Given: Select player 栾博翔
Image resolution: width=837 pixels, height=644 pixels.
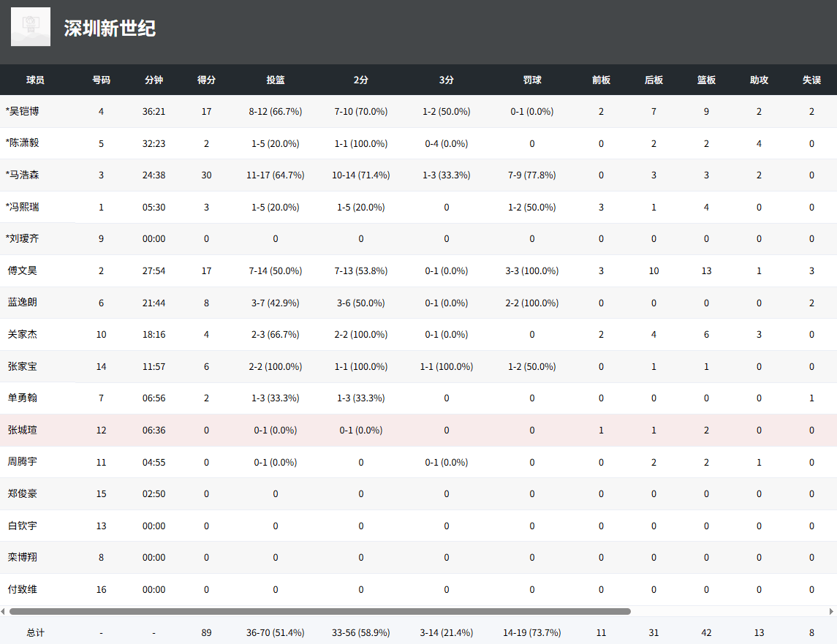Looking at the screenshot, I should click(x=23, y=557).
